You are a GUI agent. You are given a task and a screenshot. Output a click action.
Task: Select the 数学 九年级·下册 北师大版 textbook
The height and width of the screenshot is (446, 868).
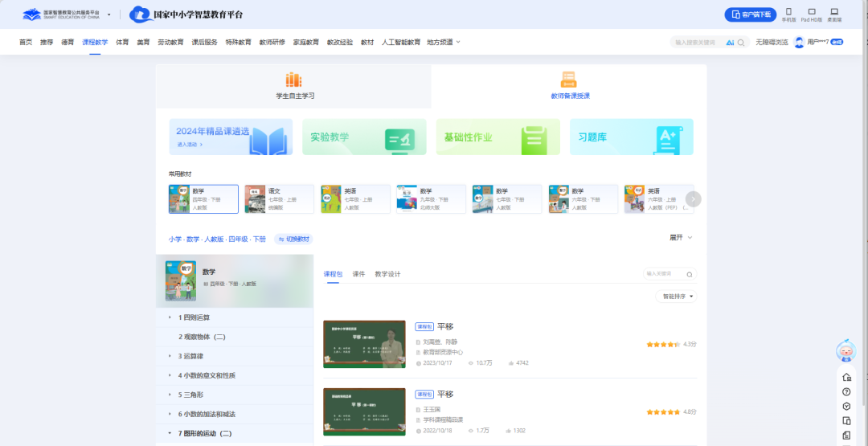point(432,199)
